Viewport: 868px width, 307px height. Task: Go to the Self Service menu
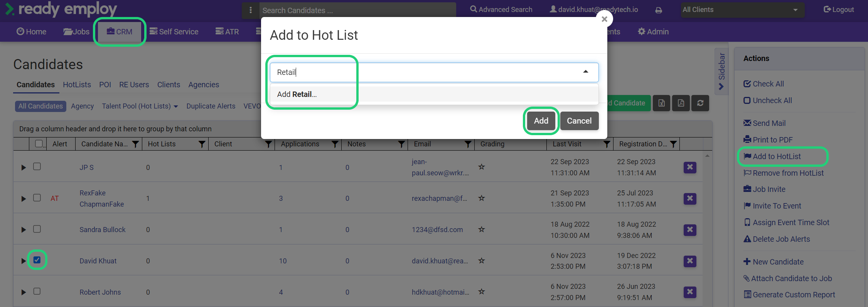coord(174,32)
